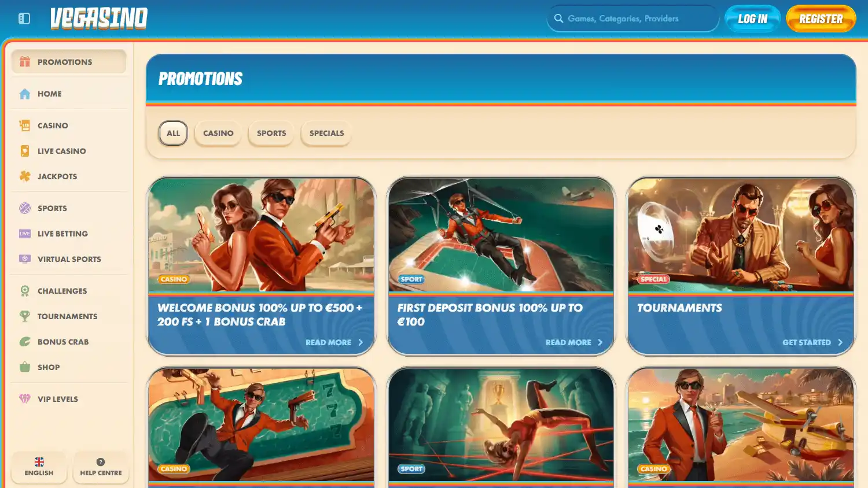Click the VIP Levels diamond icon
868x488 pixels.
25,399
